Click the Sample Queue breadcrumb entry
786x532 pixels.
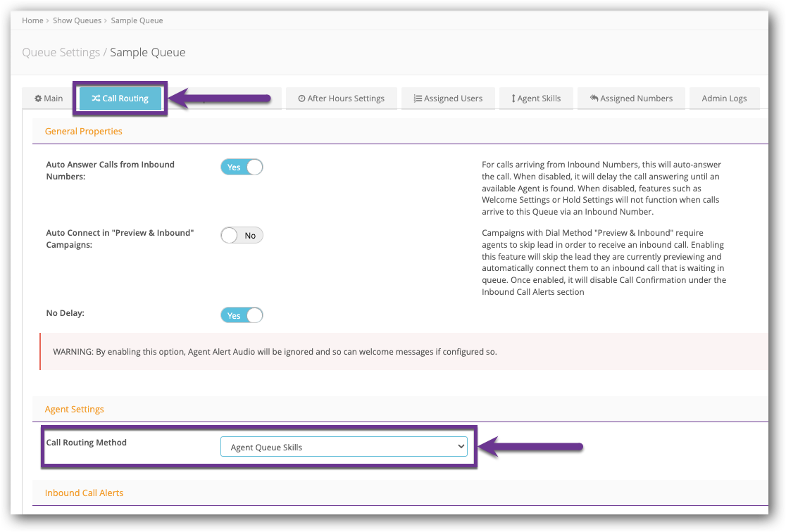(x=137, y=20)
